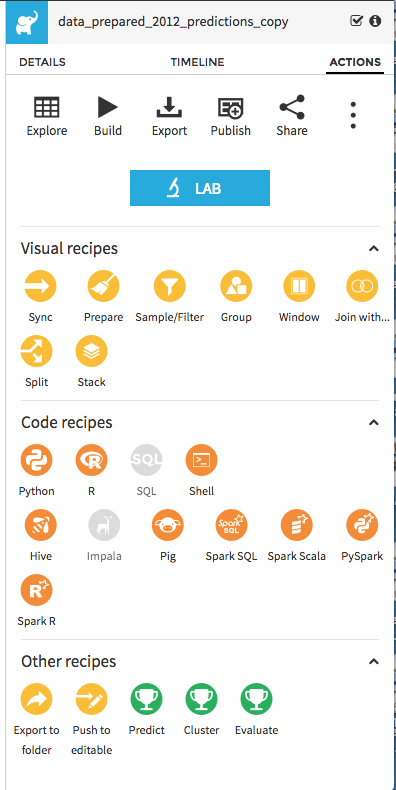Click the data_prepared_2012_predictions_copy title

click(x=173, y=22)
